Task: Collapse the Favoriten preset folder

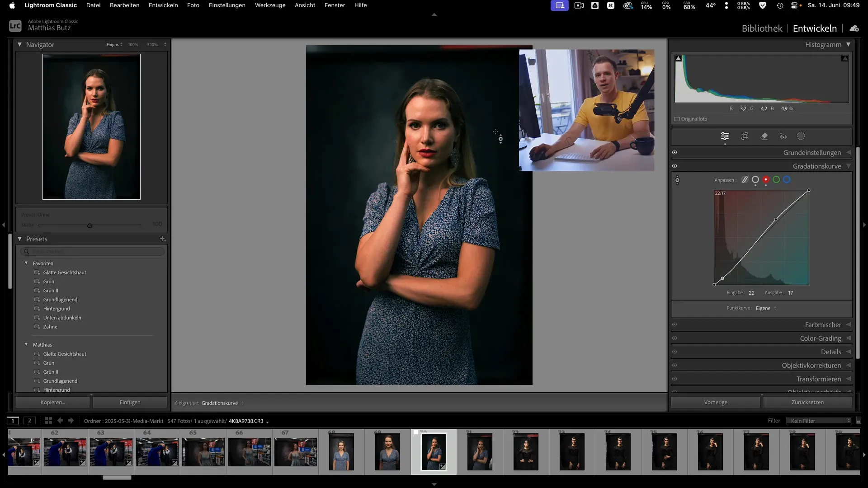Action: click(26, 263)
